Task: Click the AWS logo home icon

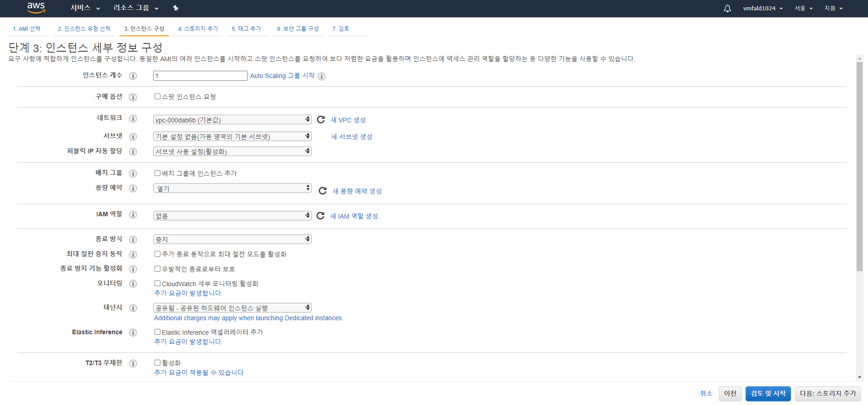Action: pos(36,8)
